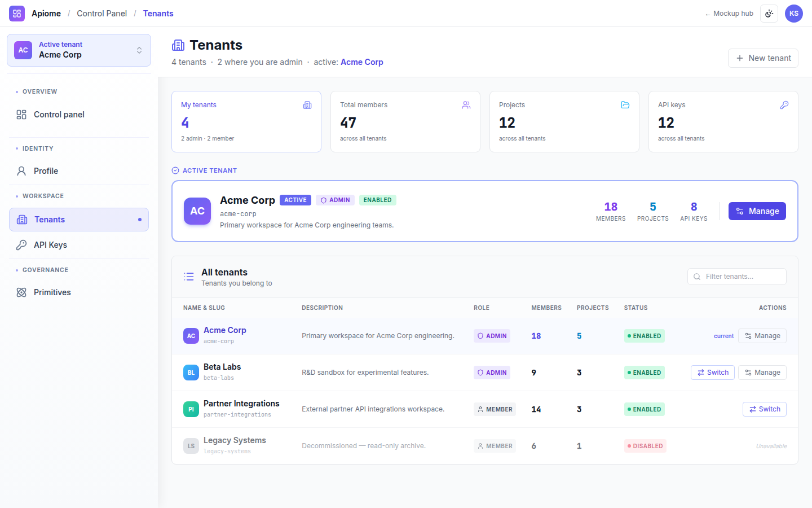The height and width of the screenshot is (508, 812).
Task: Click the LS avatar in Legacy Systems row
Action: coord(191,446)
